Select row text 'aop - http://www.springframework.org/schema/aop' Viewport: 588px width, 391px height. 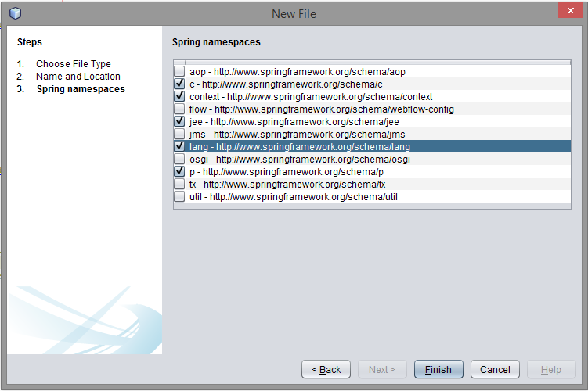297,71
